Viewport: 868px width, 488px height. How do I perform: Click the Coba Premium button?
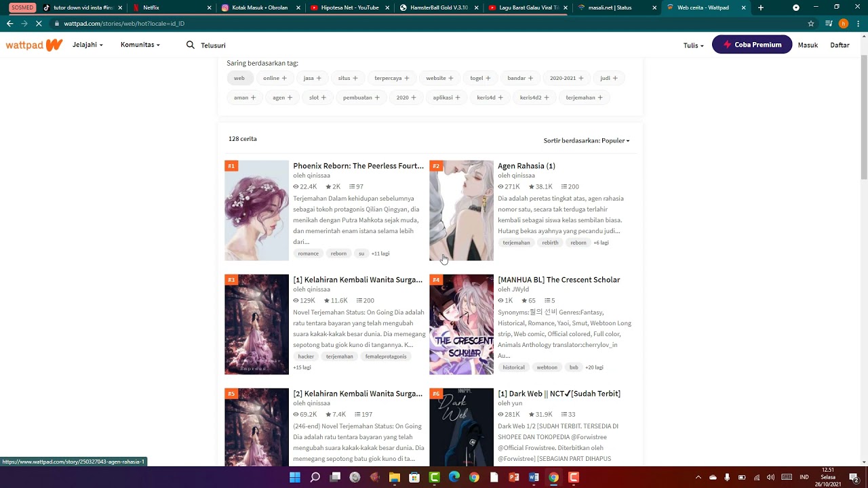coord(752,45)
